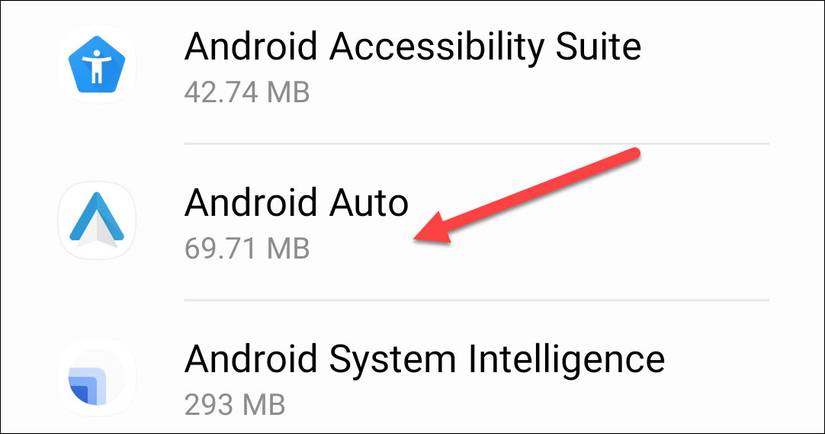Screen dimensions: 825x434
Task: Click the divider line below Accessibility Suite
Action: click(x=477, y=143)
